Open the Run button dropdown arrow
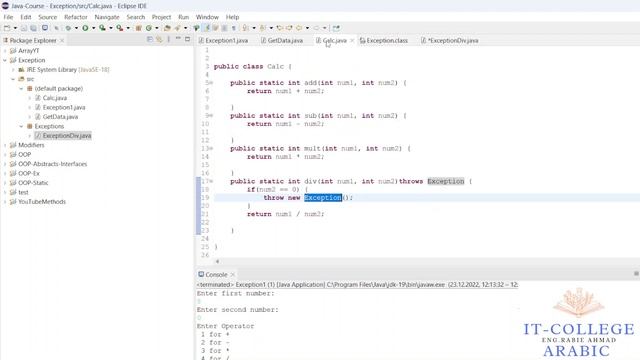Screen dimensions: 640x360 (93, 28)
